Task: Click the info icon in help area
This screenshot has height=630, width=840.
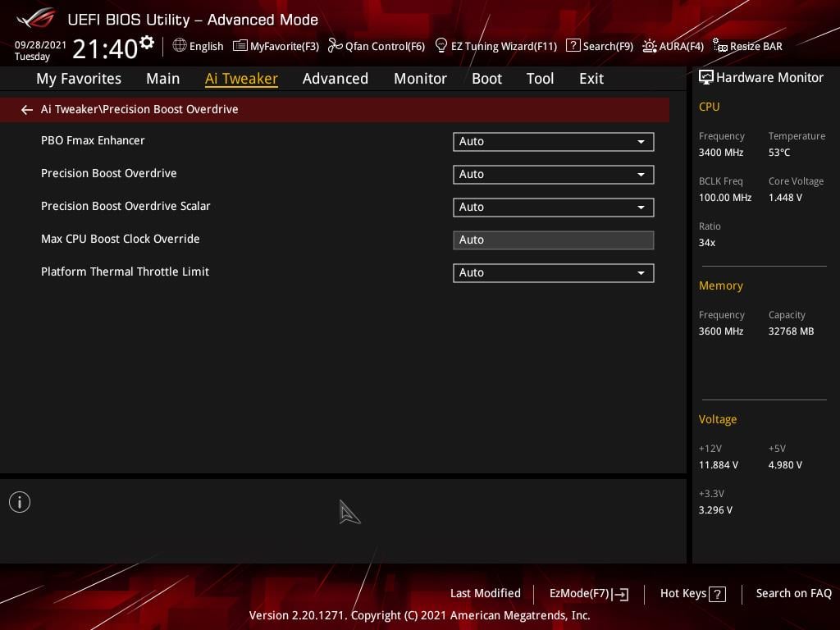Action: click(x=20, y=502)
